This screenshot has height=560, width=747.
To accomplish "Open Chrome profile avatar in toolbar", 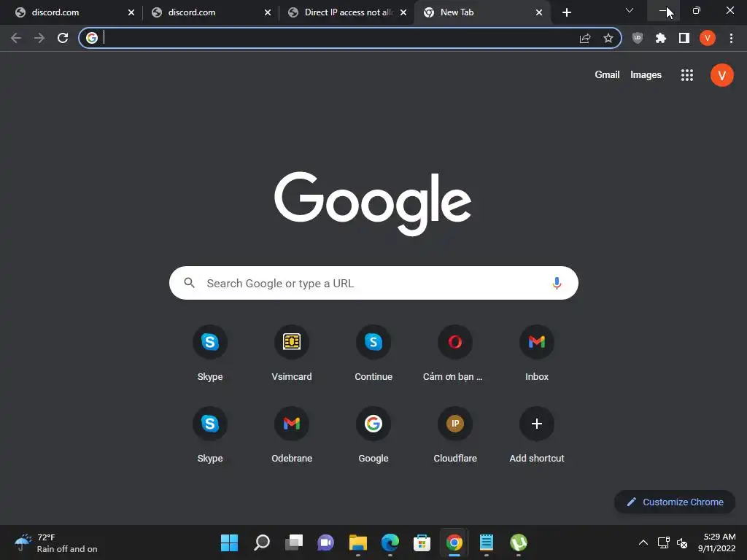I will point(708,38).
